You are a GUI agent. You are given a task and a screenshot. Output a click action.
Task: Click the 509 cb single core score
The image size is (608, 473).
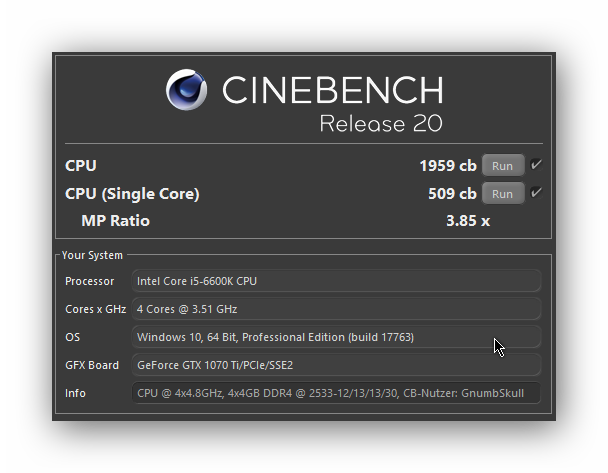pyautogui.click(x=452, y=194)
